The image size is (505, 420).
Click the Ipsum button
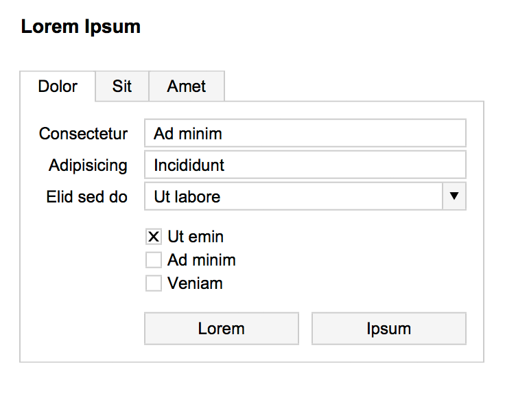click(388, 329)
